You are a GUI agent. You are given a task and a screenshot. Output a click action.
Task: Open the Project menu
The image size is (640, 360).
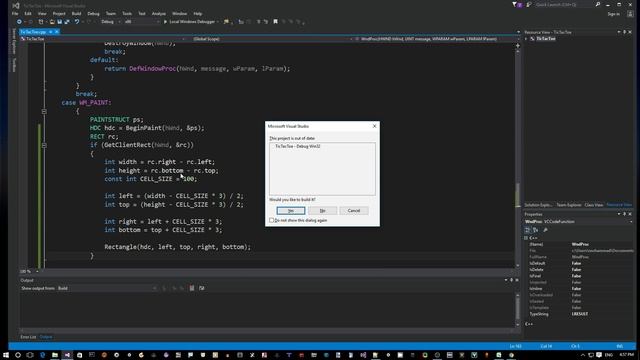59,13
